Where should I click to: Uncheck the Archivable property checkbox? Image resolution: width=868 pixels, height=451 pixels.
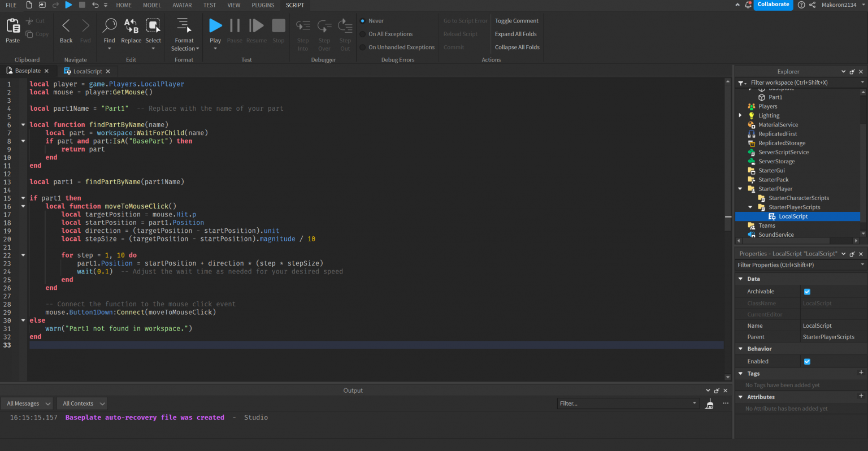(807, 291)
